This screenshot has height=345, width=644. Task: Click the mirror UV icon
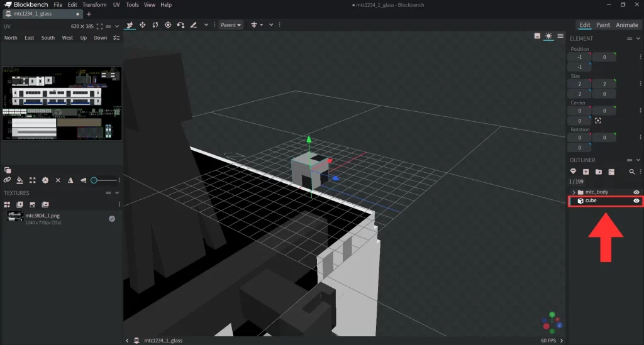point(70,180)
